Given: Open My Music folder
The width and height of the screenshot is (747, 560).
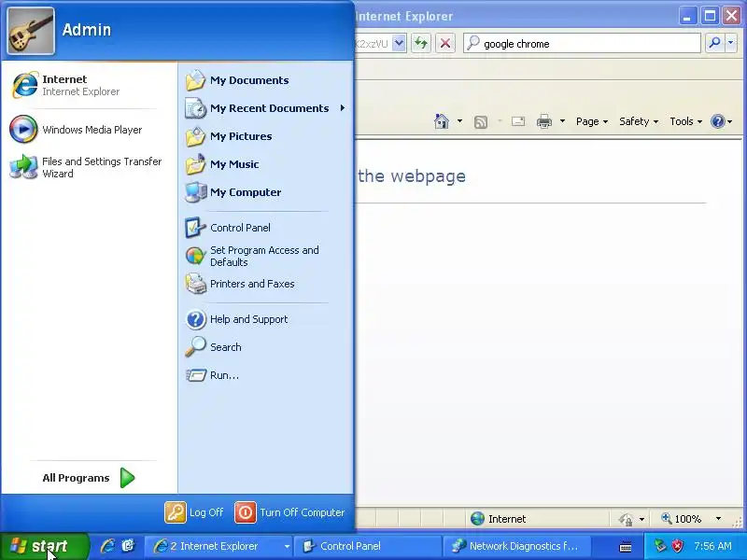Looking at the screenshot, I should pos(265,164).
